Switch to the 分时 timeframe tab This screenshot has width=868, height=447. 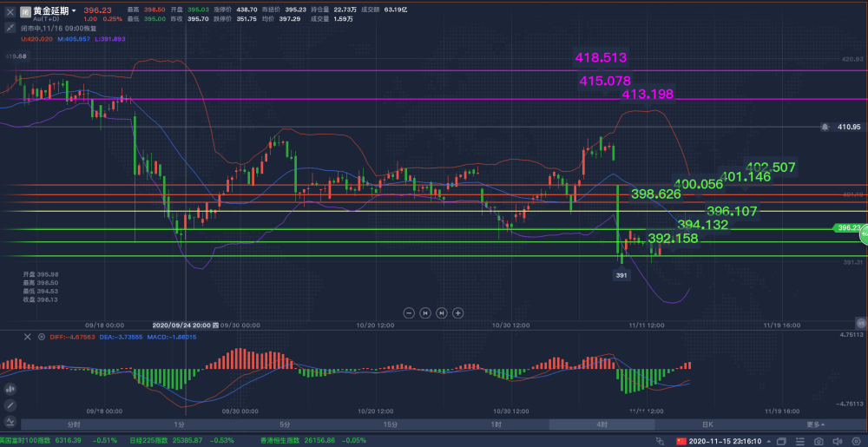pos(74,424)
